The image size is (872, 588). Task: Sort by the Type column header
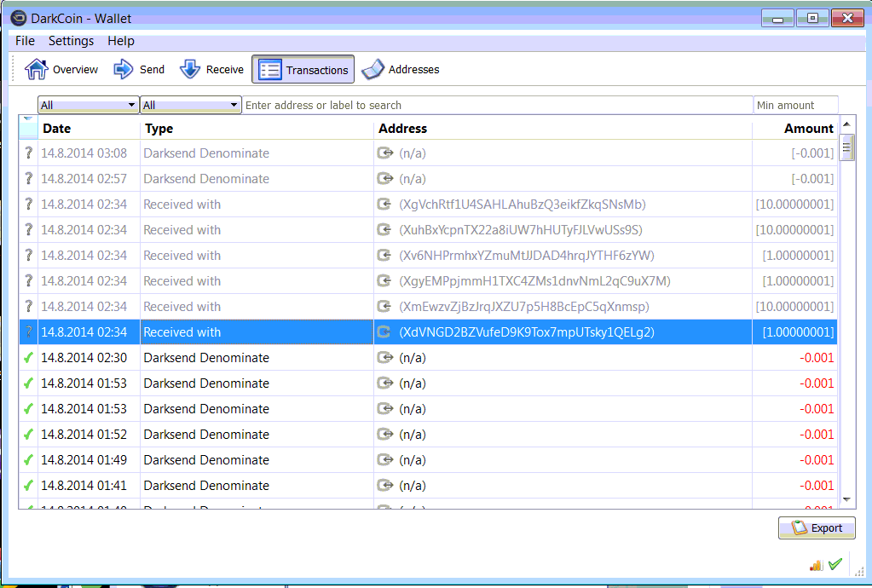pyautogui.click(x=257, y=129)
